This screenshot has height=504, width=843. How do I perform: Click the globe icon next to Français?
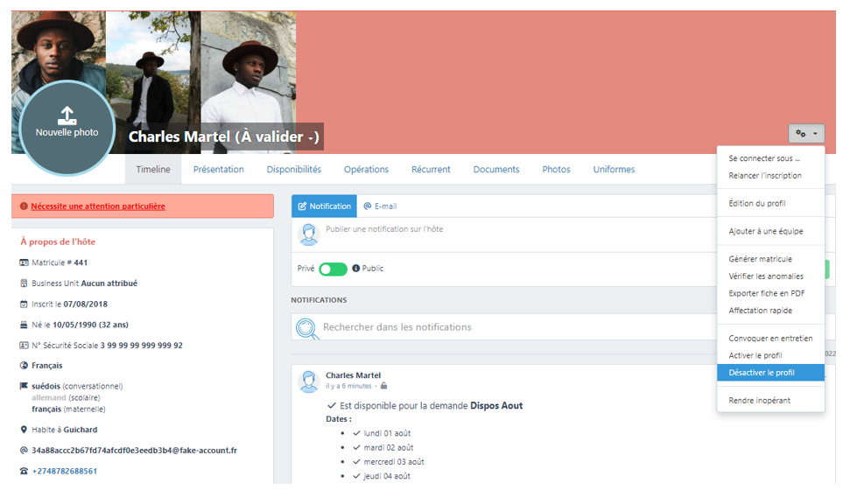click(x=24, y=366)
